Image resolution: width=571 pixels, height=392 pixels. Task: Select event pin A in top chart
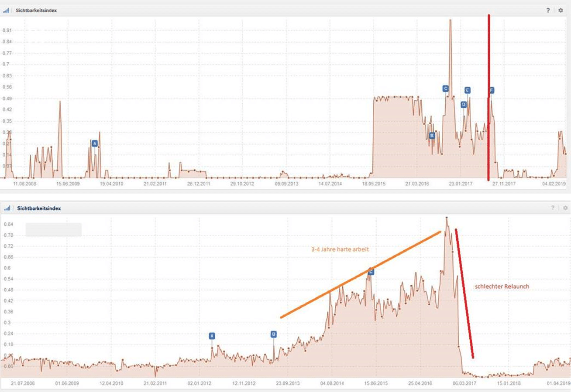(95, 143)
